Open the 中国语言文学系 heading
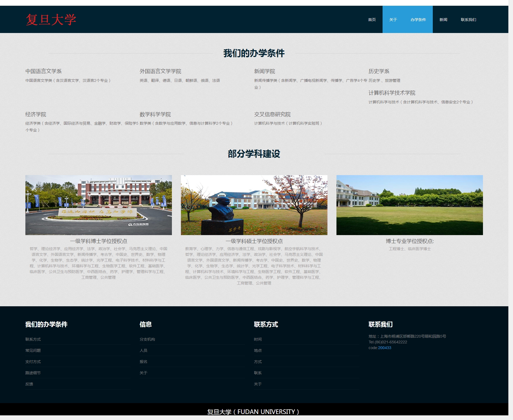Viewport: 513px width, 420px height. tap(43, 71)
